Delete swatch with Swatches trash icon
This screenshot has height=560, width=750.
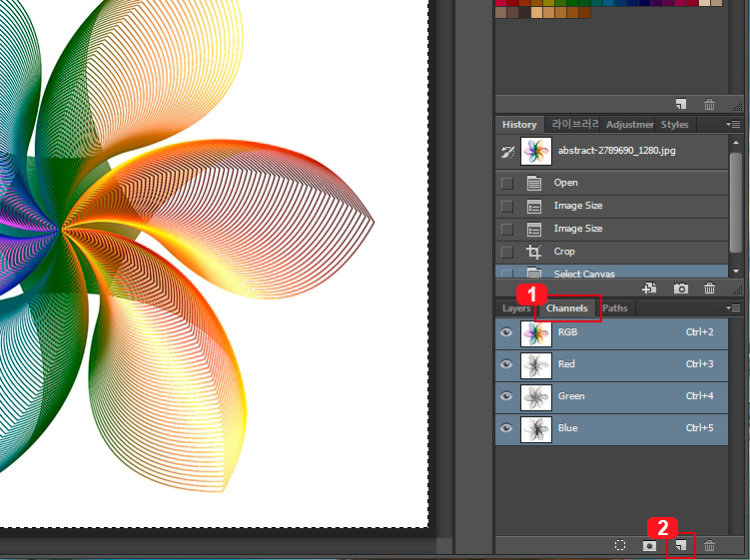coord(709,104)
